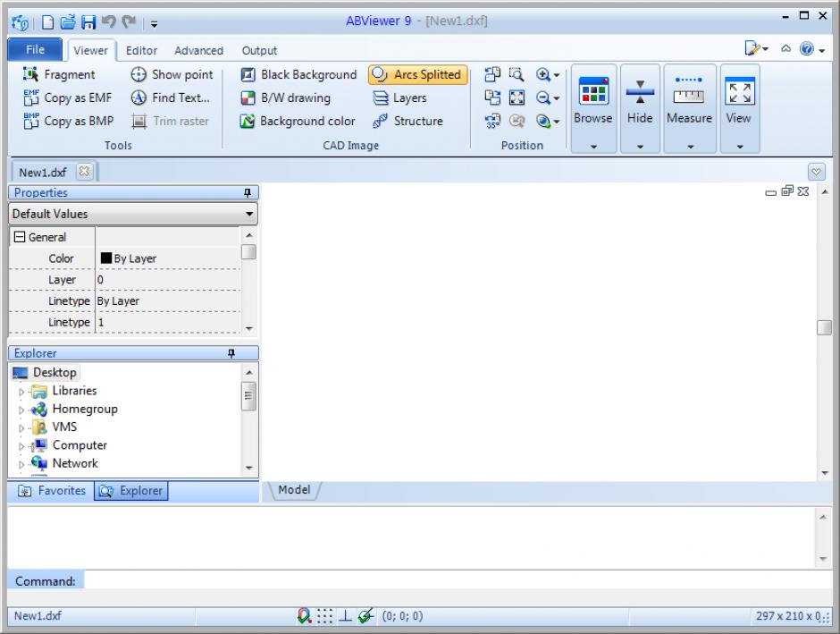Expand the Libraries tree node
Image resolution: width=840 pixels, height=634 pixels.
(x=21, y=392)
